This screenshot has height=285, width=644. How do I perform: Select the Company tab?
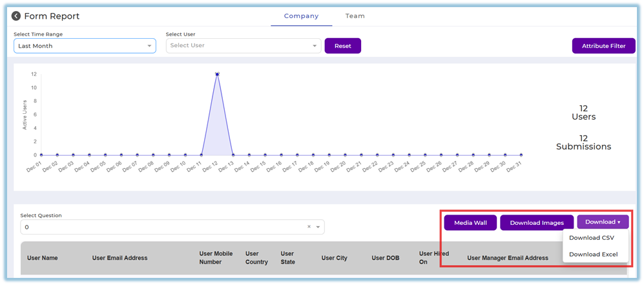301,16
